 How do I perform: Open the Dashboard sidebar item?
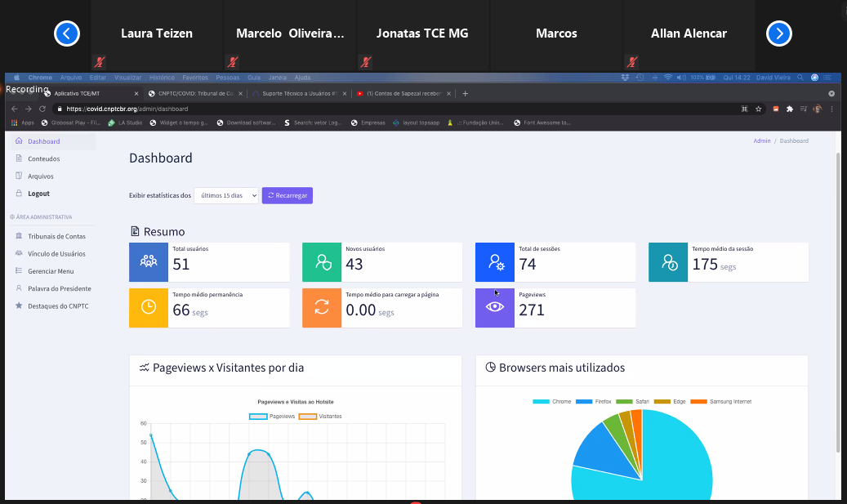pyautogui.click(x=53, y=141)
